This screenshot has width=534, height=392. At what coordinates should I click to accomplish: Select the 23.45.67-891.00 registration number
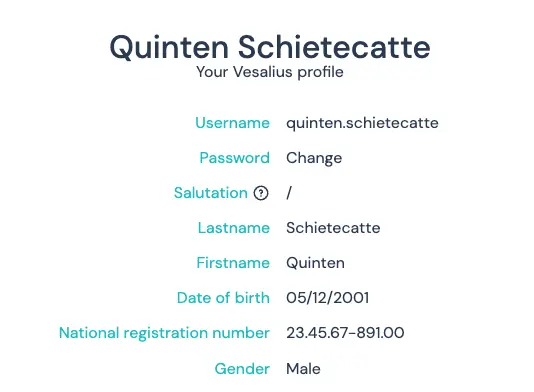coord(345,333)
